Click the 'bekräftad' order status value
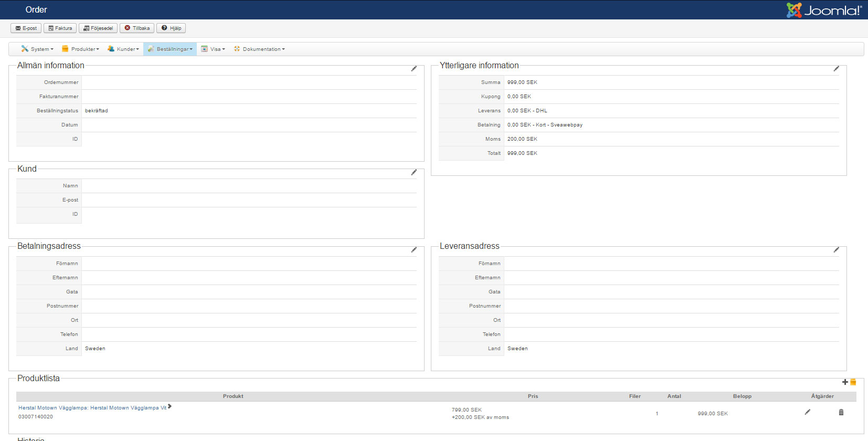This screenshot has width=868, height=441. click(97, 111)
